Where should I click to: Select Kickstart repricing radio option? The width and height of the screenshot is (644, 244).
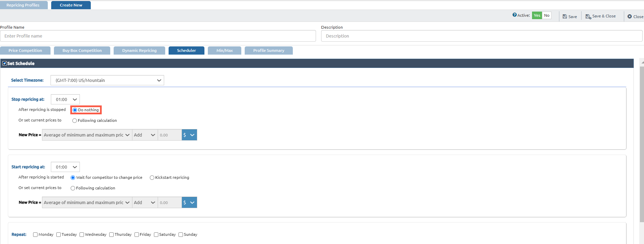coord(152,178)
